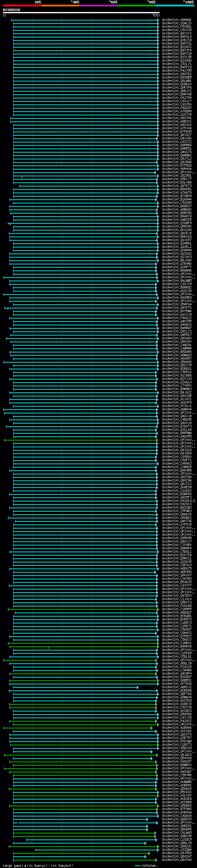Open hit UniRef100_A3LVZ0
Image resolution: width=197 pixels, height=868 pixels.
pyautogui.click(x=176, y=796)
